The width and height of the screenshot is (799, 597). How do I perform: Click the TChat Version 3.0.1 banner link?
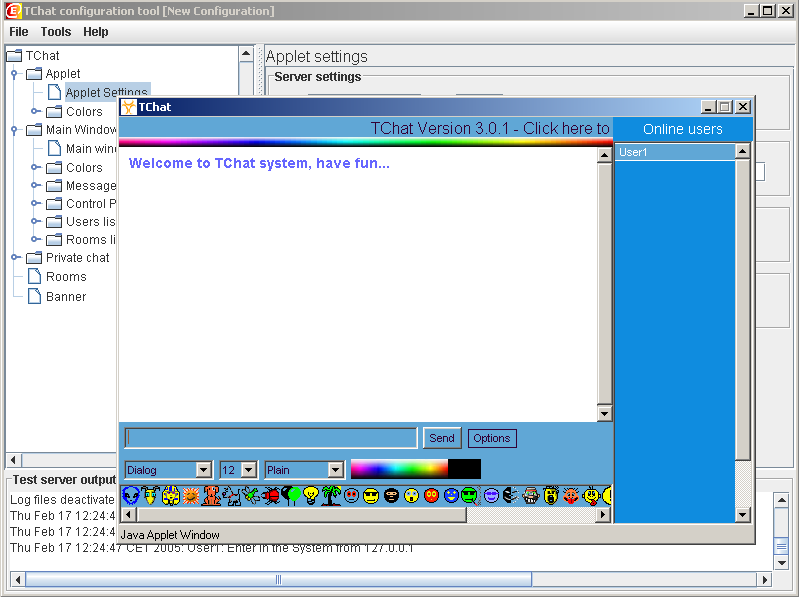490,128
